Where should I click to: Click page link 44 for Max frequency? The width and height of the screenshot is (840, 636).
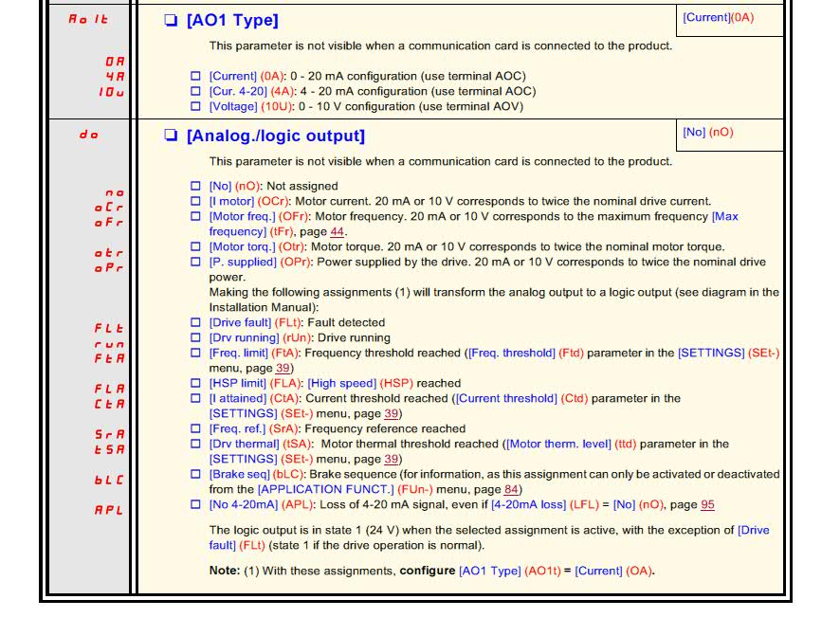point(337,232)
